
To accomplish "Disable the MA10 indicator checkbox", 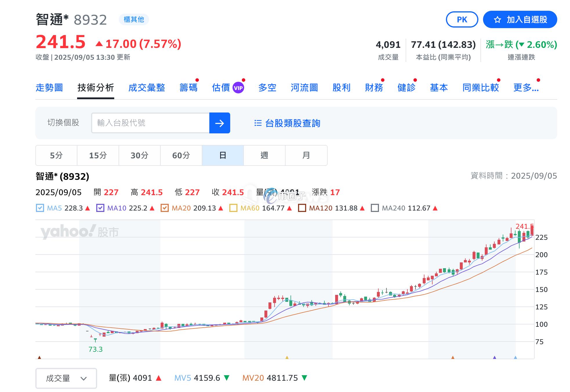I will tap(101, 208).
